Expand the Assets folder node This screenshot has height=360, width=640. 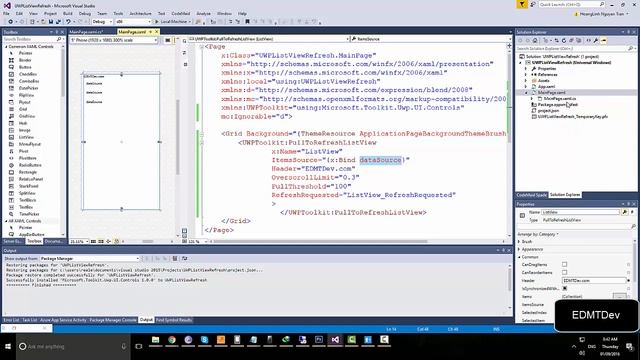[526, 81]
